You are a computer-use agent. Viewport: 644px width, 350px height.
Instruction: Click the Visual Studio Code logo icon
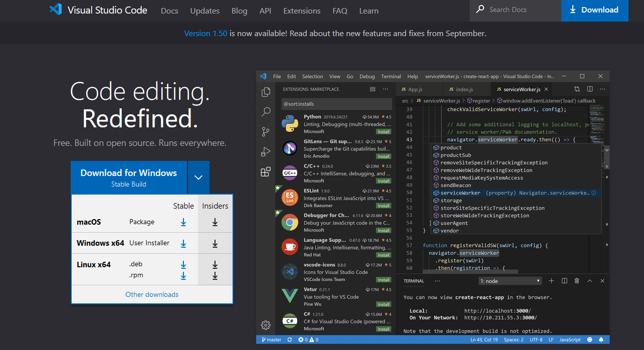[56, 10]
